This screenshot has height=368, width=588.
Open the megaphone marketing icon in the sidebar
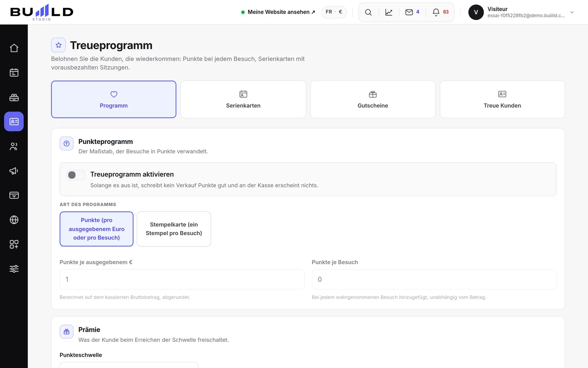point(14,171)
